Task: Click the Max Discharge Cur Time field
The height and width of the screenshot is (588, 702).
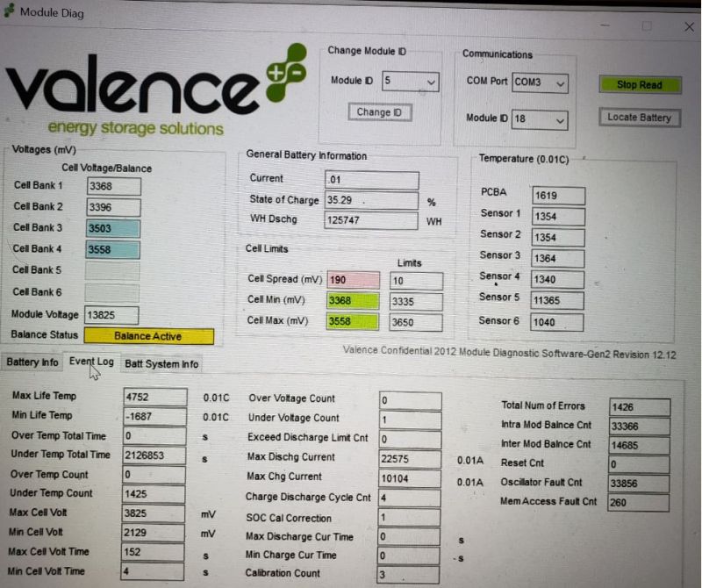Action: point(409,536)
